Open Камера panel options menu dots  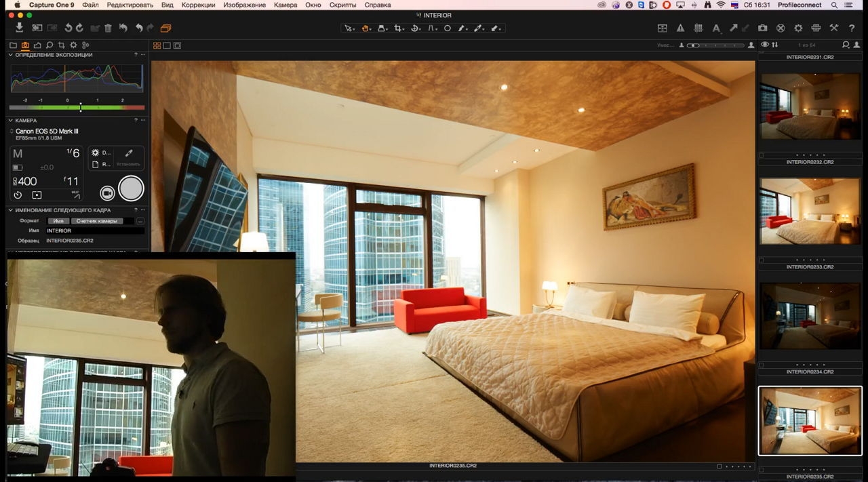click(x=143, y=121)
